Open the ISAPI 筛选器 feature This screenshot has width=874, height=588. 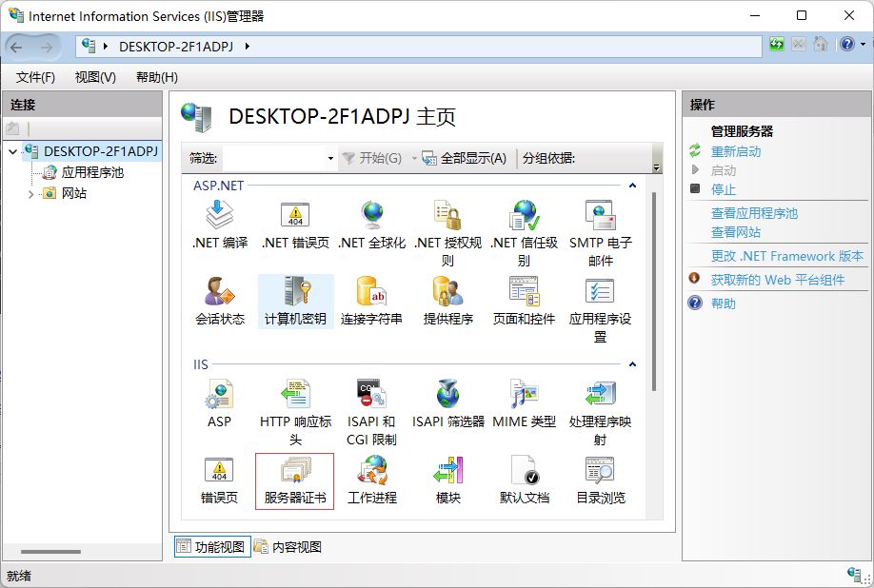[448, 403]
